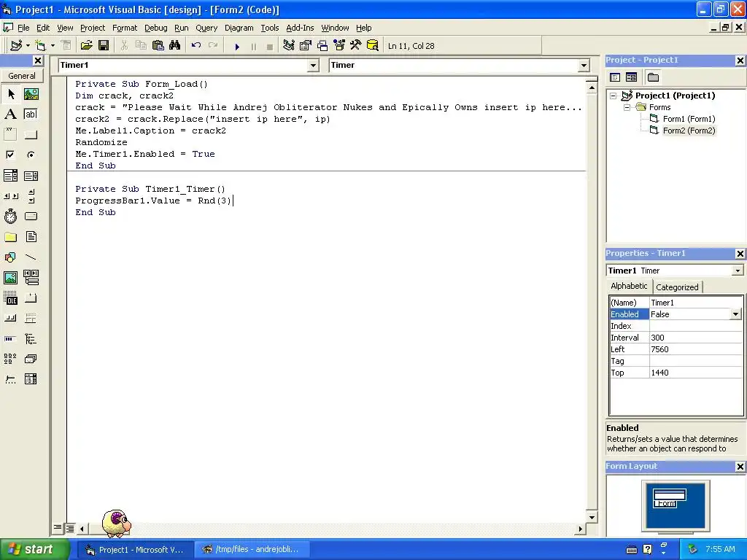Select the Pointer tool in the toolbox
747x560 pixels.
pos(11,94)
